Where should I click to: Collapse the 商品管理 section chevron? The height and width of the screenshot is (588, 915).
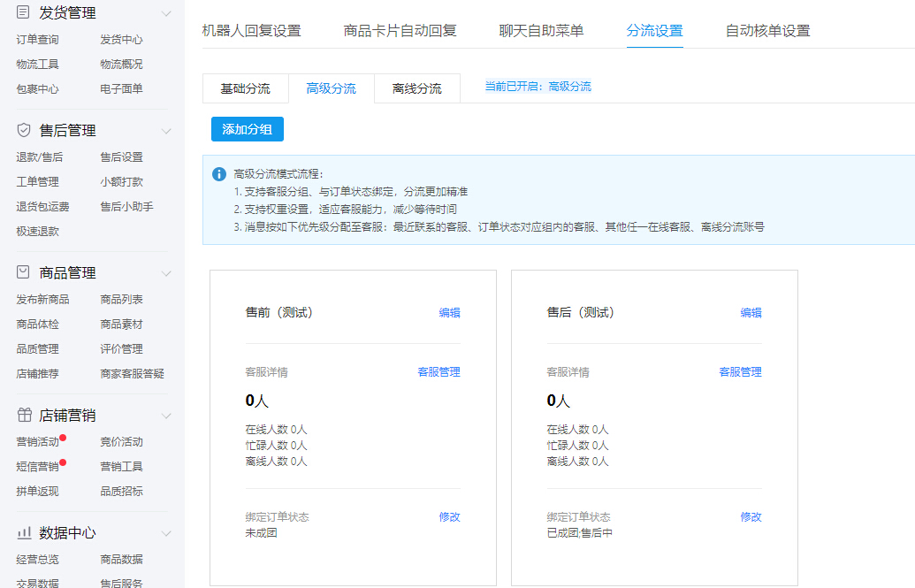pos(166,273)
